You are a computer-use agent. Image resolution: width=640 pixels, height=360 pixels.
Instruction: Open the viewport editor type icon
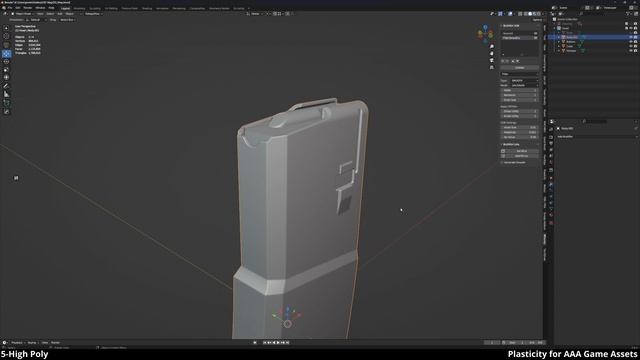pyautogui.click(x=5, y=14)
